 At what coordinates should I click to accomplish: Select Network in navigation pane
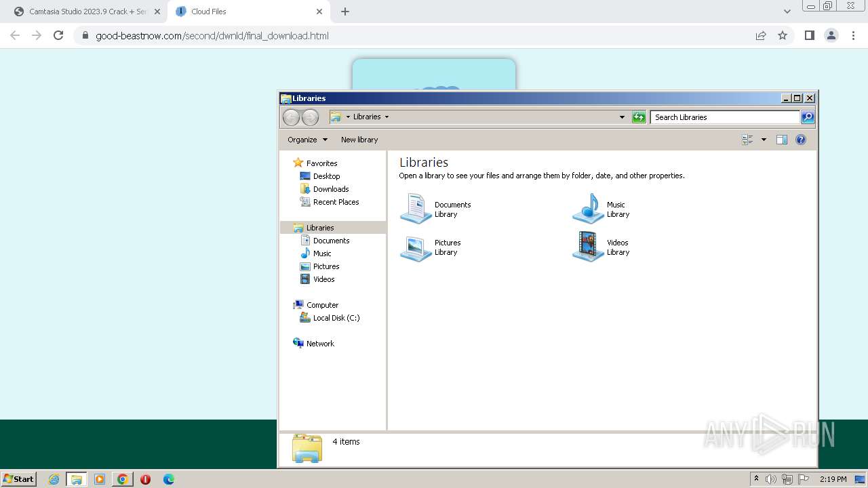(320, 344)
